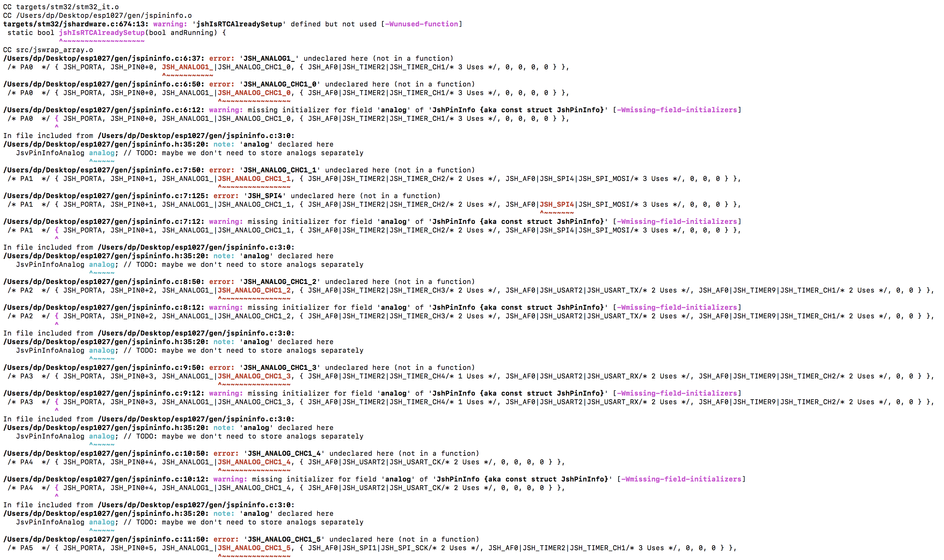Click red highlighted 'JSH_ANALOG_CHC1_4' token
944x560 pixels.
[254, 462]
